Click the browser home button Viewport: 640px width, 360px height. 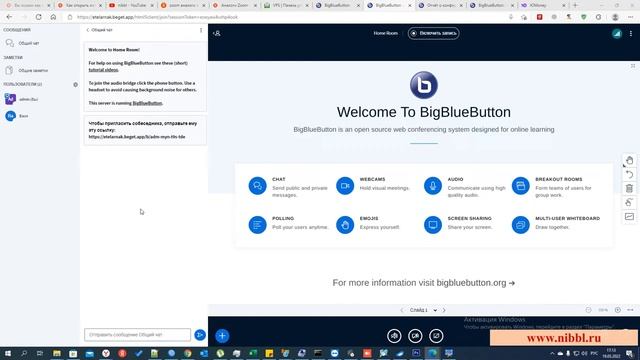pyautogui.click(x=53, y=17)
